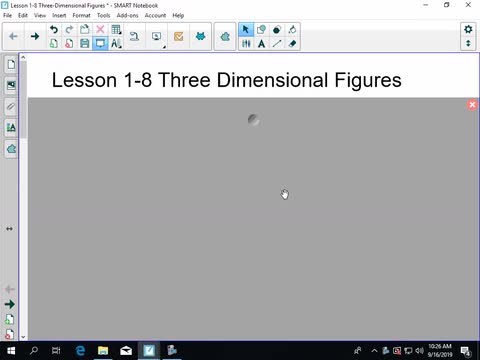The image size is (480, 360).
Task: Click the Undo arrow icon
Action: click(x=53, y=29)
